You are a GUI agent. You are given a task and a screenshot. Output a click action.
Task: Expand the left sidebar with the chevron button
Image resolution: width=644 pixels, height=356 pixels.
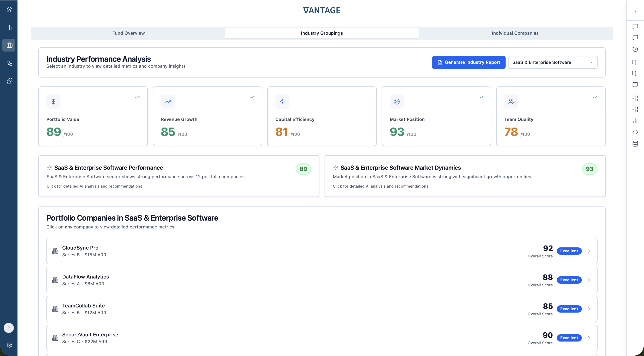click(9, 328)
